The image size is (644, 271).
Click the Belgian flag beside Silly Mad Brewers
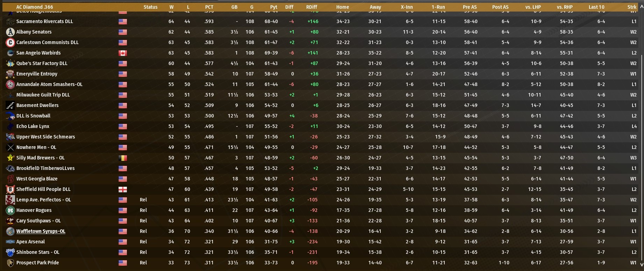[123, 158]
